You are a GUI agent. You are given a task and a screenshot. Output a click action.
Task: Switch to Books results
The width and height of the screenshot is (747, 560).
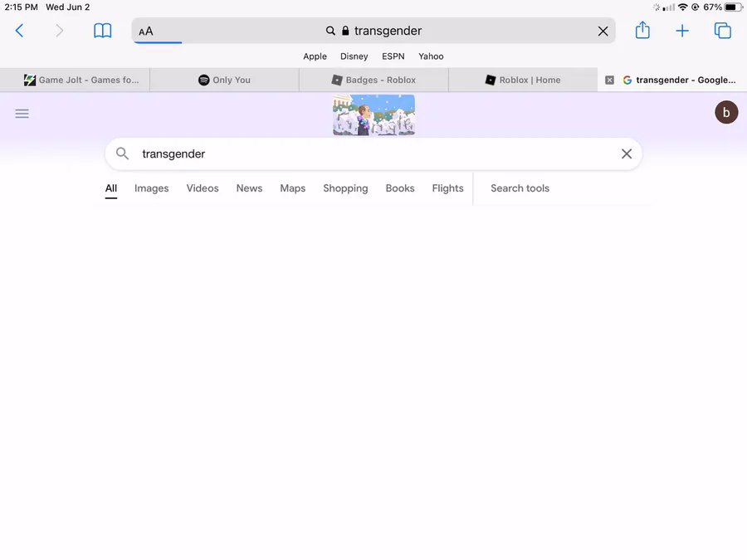pyautogui.click(x=400, y=188)
